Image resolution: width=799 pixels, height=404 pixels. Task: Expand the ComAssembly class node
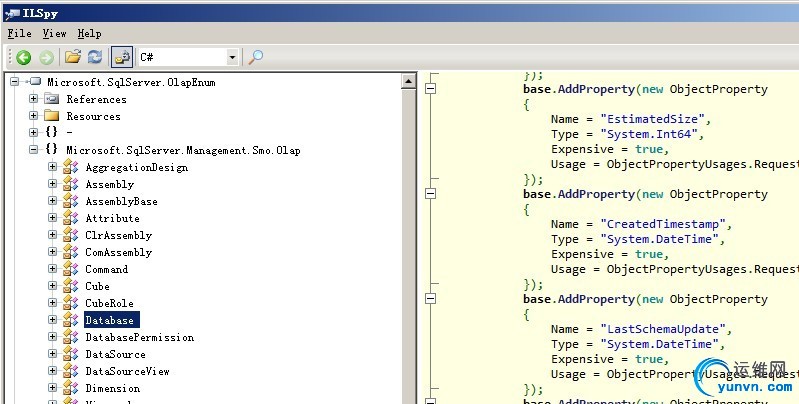coord(52,252)
